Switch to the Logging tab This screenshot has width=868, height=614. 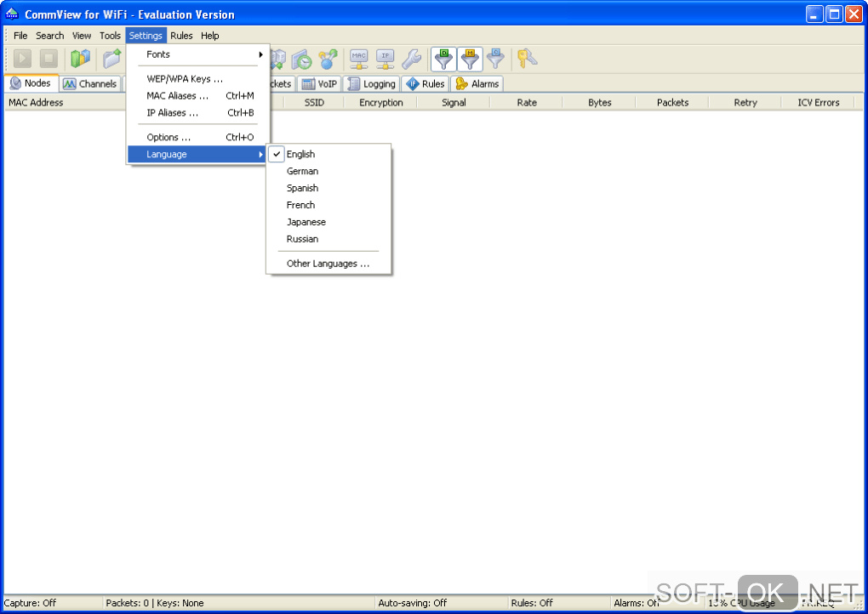pos(371,84)
